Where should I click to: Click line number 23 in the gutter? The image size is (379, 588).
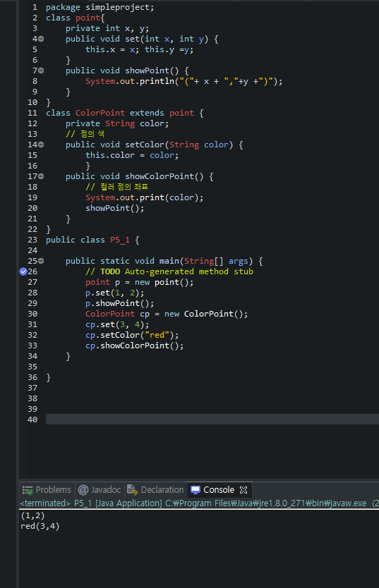coord(32,240)
